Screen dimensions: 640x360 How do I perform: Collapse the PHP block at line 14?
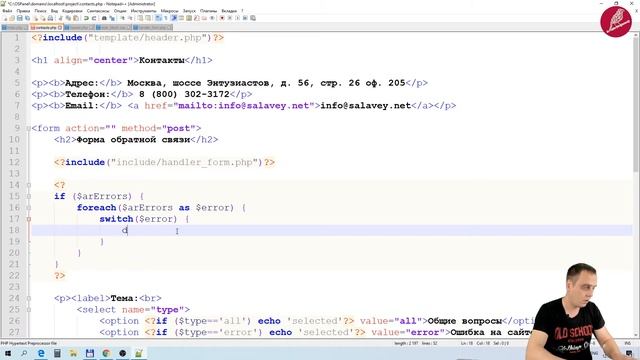coord(29,185)
